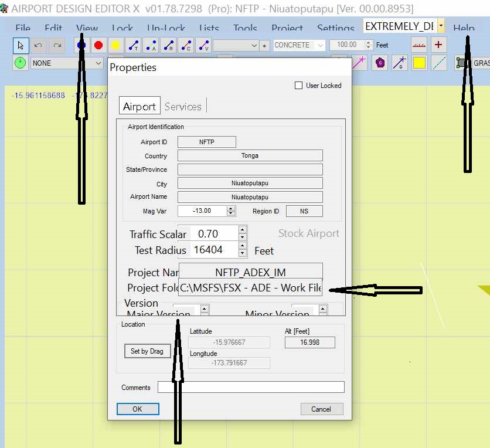
Task: Click the City field
Action: [250, 183]
